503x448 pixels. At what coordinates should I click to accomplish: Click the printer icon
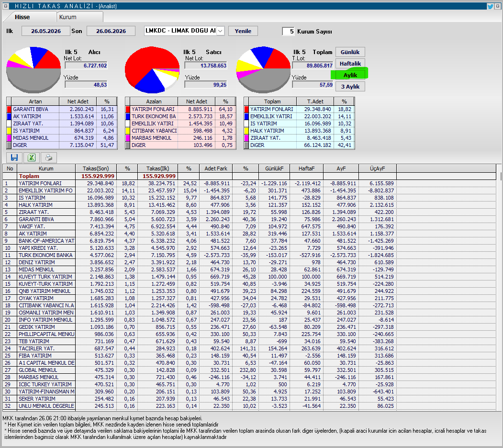click(x=49, y=157)
